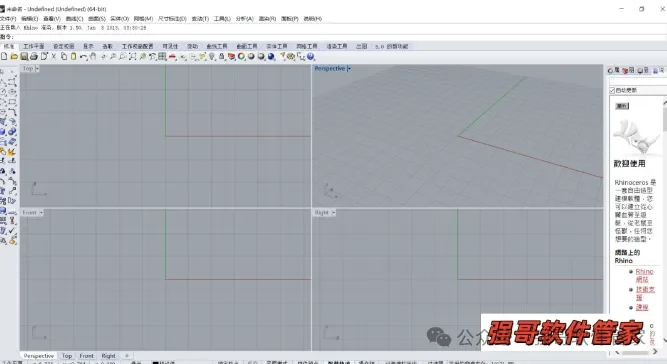Click the color wheel properties icon
The image size is (667, 364).
241,56
